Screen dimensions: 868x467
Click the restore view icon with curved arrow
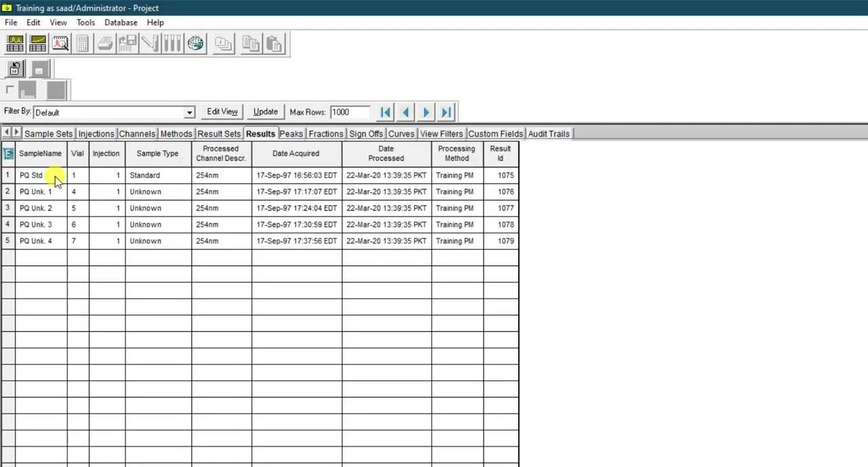[15, 69]
